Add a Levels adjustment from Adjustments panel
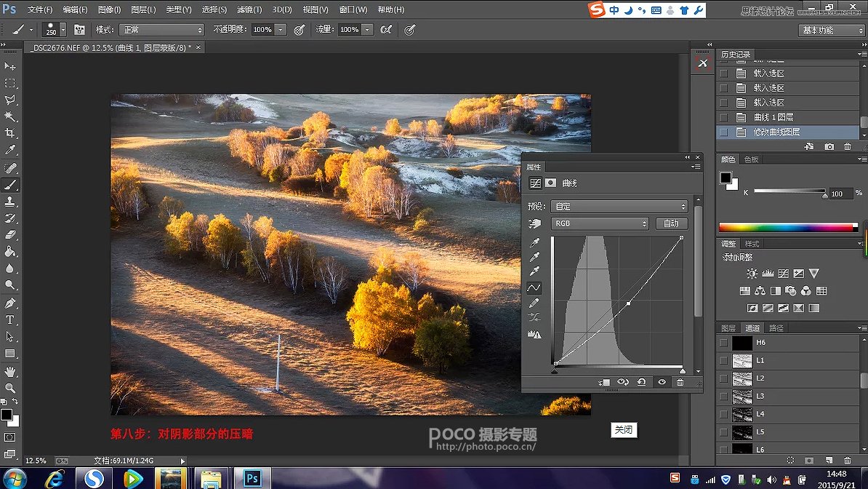This screenshot has width=868, height=489. [767, 274]
